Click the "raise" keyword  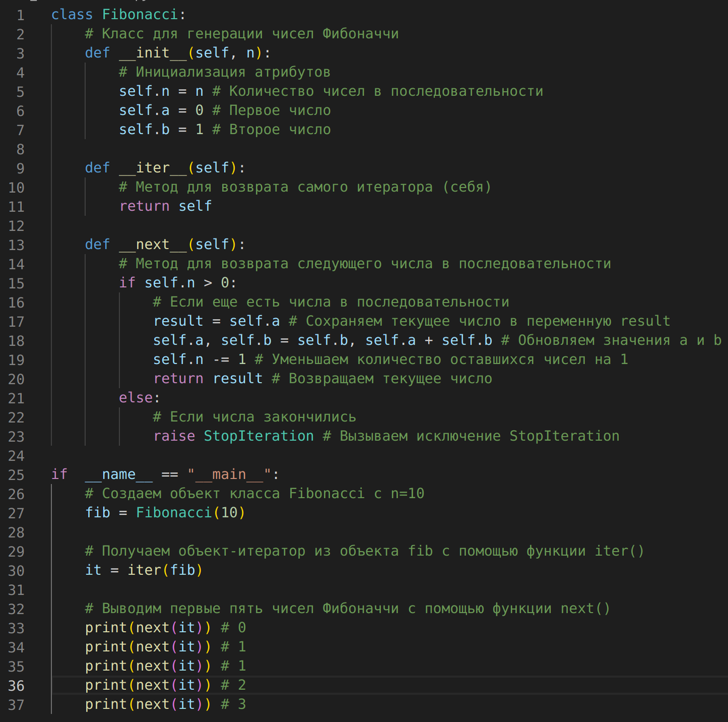174,436
